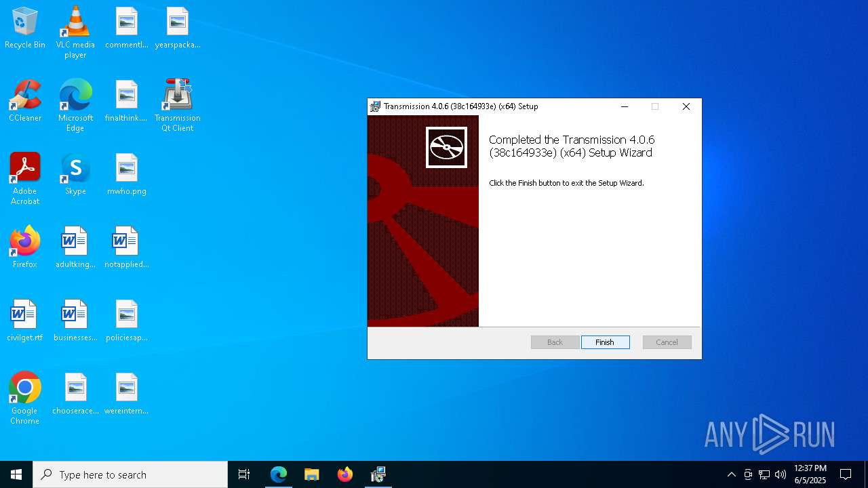Open the clock showing 12:37 PM

coord(810,474)
